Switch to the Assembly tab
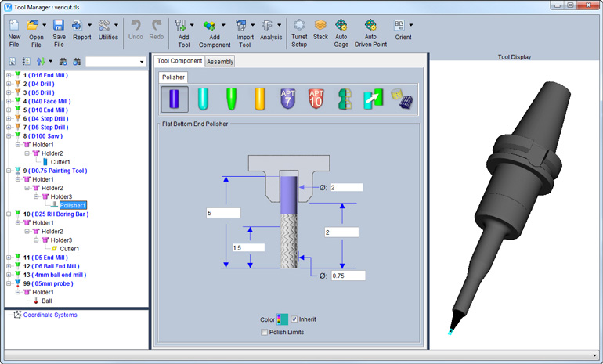 pyautogui.click(x=220, y=61)
